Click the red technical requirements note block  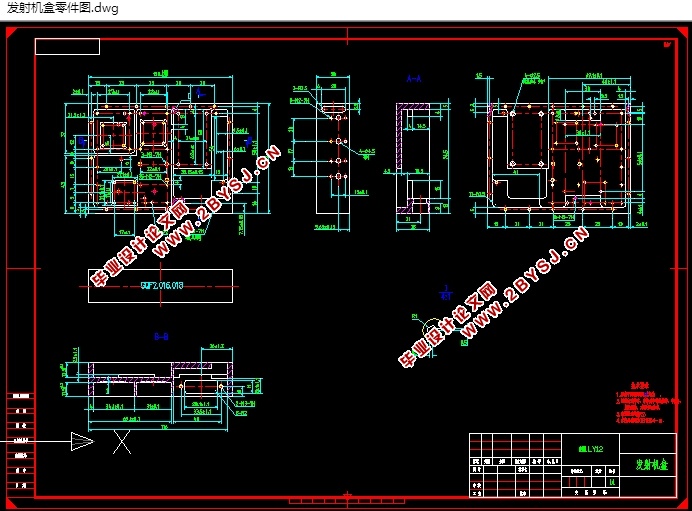(647, 404)
